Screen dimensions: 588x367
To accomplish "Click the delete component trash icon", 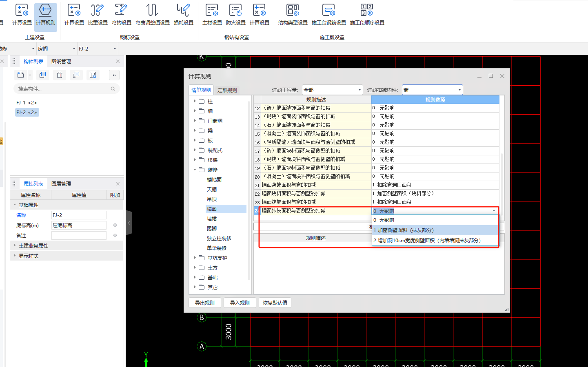I will coord(60,75).
